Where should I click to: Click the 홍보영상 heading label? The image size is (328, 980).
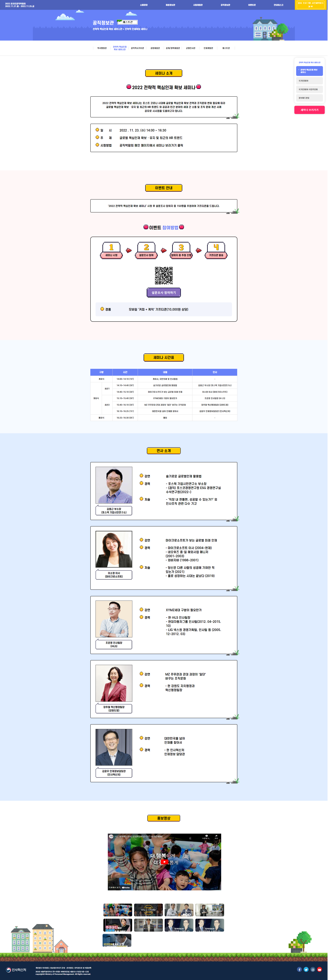(164, 818)
